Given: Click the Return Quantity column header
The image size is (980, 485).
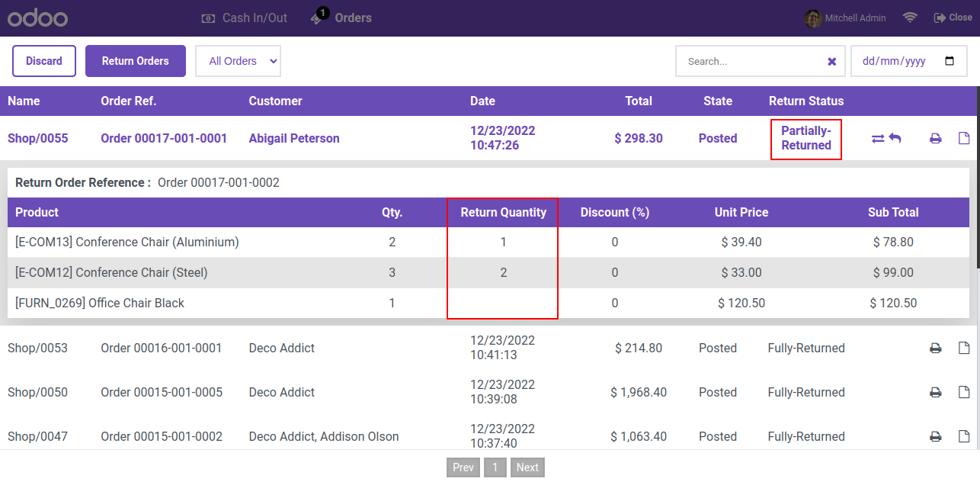Looking at the screenshot, I should click(x=504, y=212).
